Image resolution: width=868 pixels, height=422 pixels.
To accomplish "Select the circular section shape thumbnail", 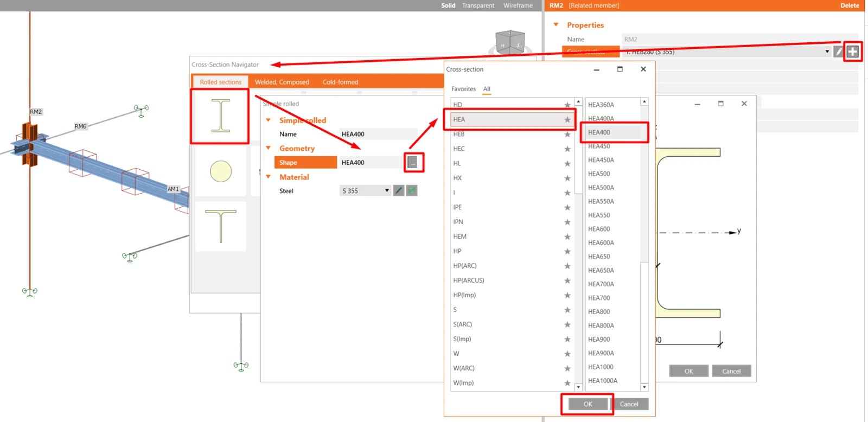I will pyautogui.click(x=221, y=171).
